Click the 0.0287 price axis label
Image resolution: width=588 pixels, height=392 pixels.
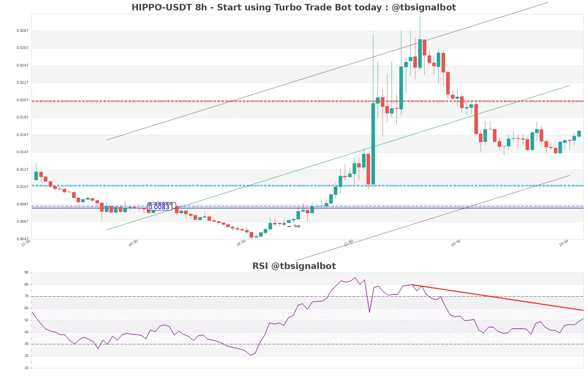click(22, 31)
